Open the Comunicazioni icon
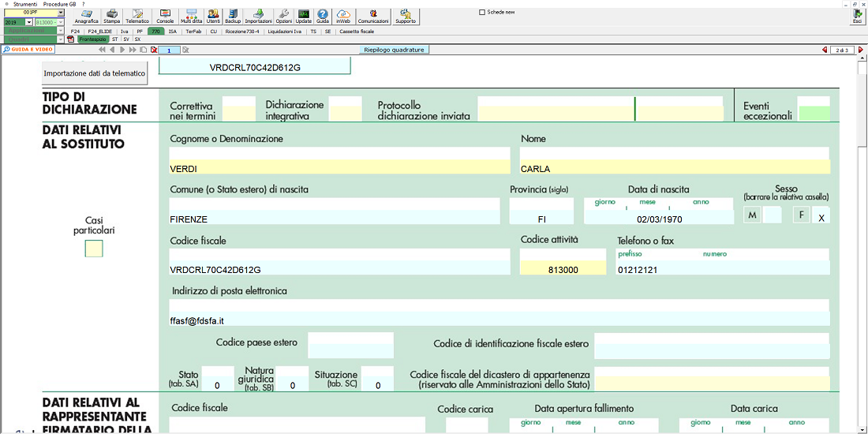Viewport: 868px width, 434px height. (373, 16)
